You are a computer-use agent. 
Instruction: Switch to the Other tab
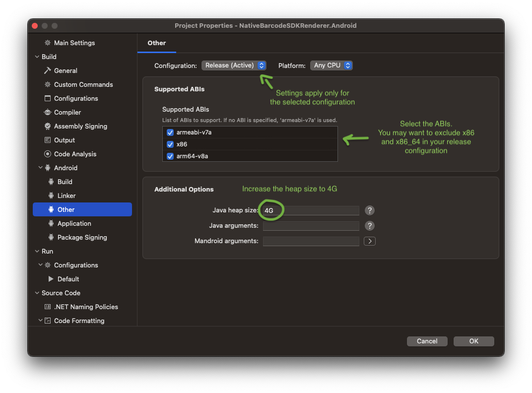tap(156, 43)
